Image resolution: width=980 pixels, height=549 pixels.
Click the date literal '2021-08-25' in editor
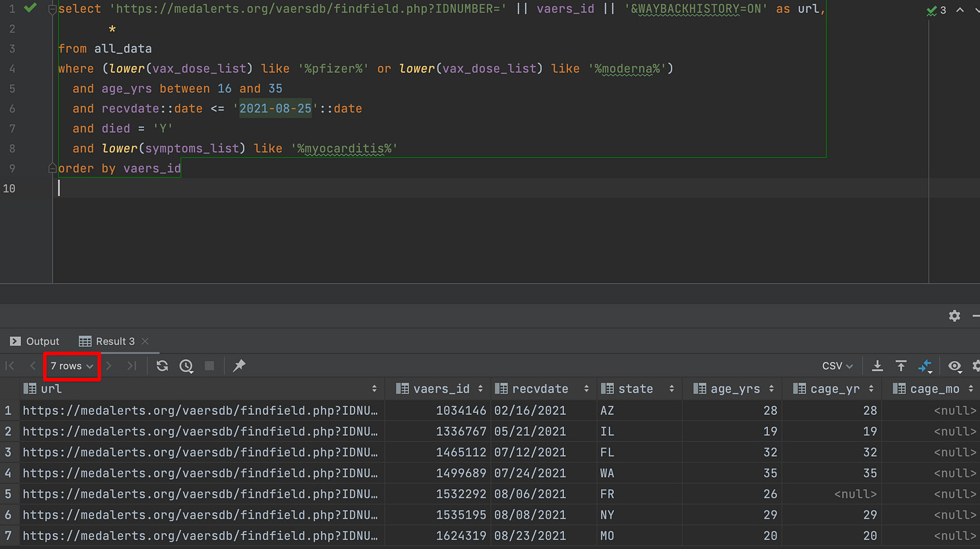tap(276, 108)
